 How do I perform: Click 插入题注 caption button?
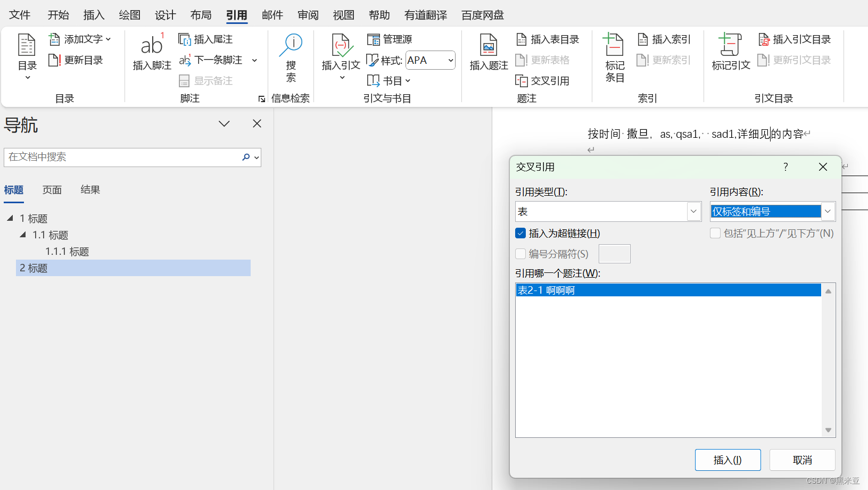pyautogui.click(x=489, y=52)
